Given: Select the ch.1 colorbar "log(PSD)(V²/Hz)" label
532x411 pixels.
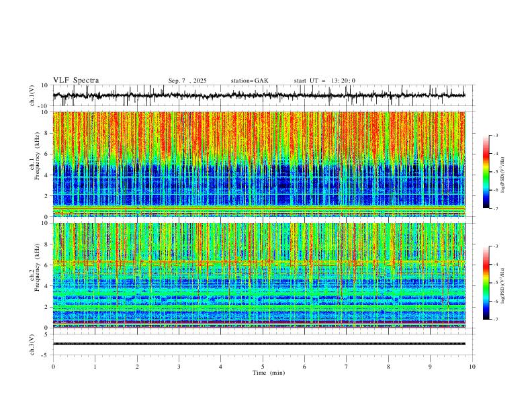Looking at the screenshot, I should tap(503, 175).
